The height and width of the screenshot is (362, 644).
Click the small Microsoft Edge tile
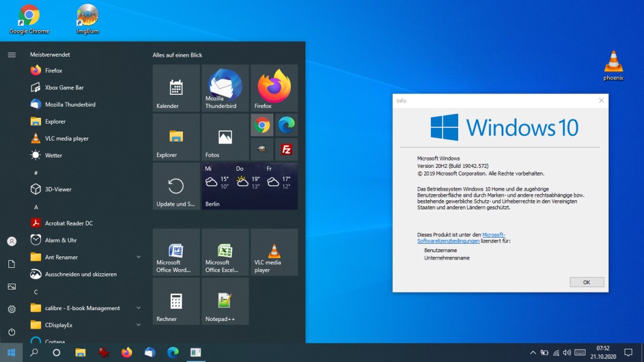tap(286, 125)
